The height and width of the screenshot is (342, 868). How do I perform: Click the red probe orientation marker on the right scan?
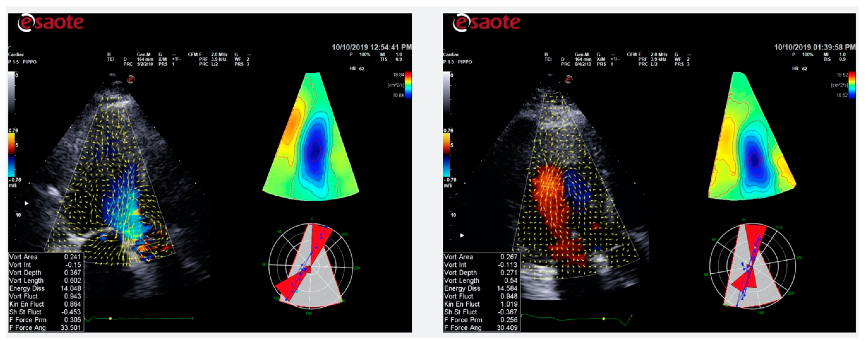click(568, 80)
